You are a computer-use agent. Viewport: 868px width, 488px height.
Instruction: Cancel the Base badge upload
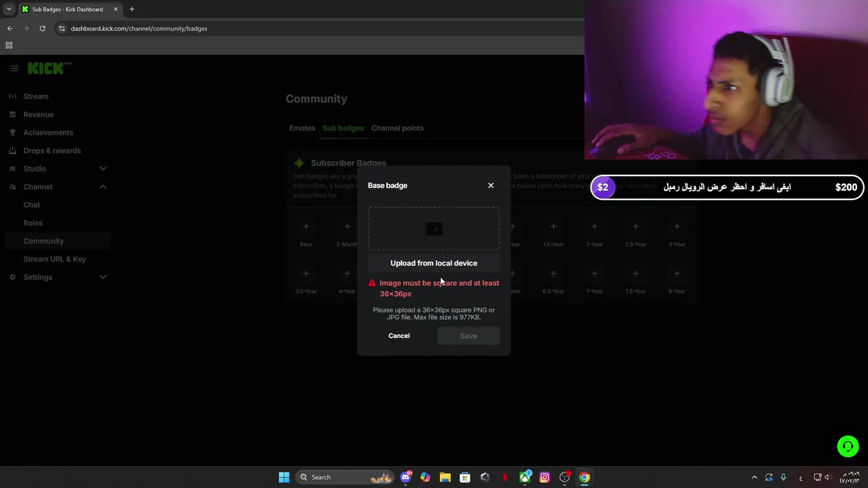coord(399,335)
